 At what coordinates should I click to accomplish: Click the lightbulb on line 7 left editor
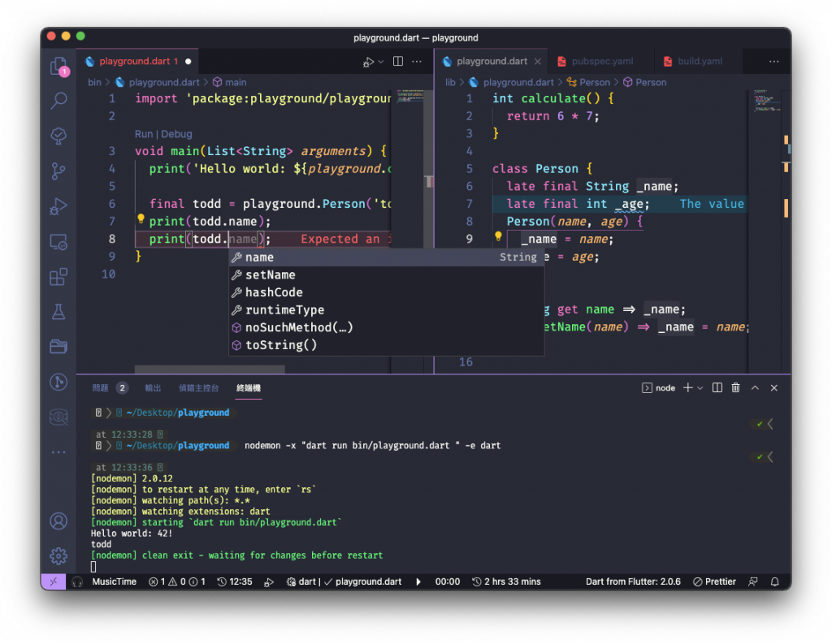(141, 218)
